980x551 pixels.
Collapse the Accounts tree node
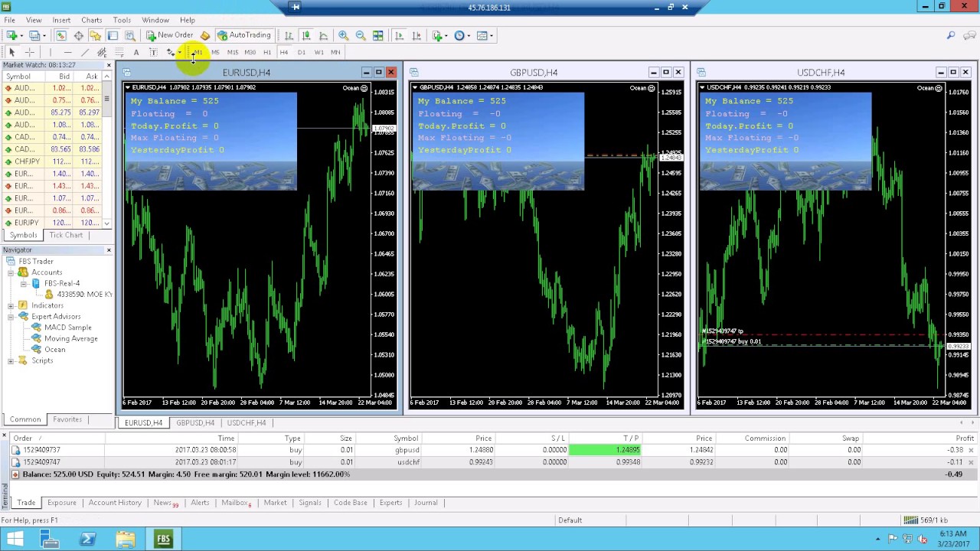[x=11, y=272]
